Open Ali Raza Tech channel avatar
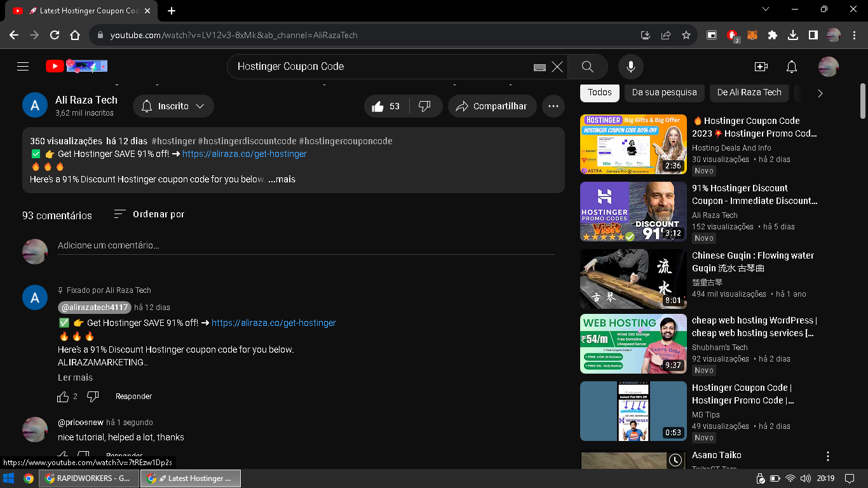Screen dimensions: 868x488 click(35, 105)
